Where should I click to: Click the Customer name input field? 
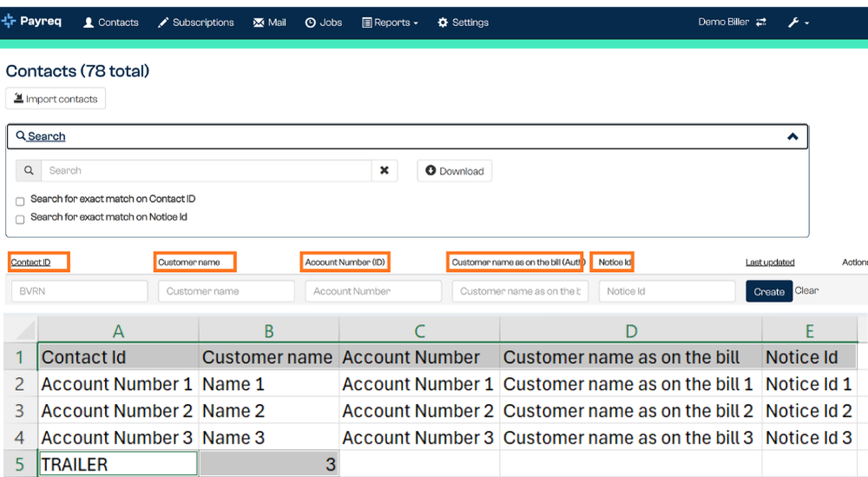[227, 291]
